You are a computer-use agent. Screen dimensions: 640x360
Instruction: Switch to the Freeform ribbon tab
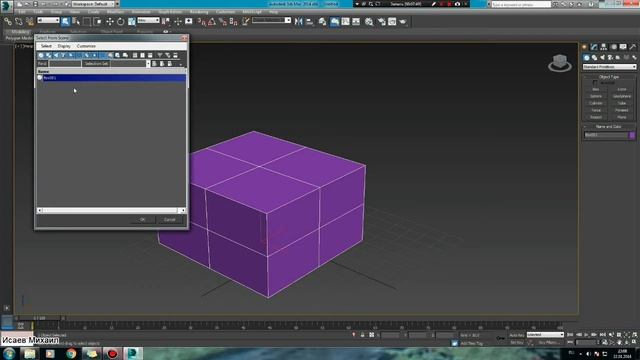pos(48,31)
